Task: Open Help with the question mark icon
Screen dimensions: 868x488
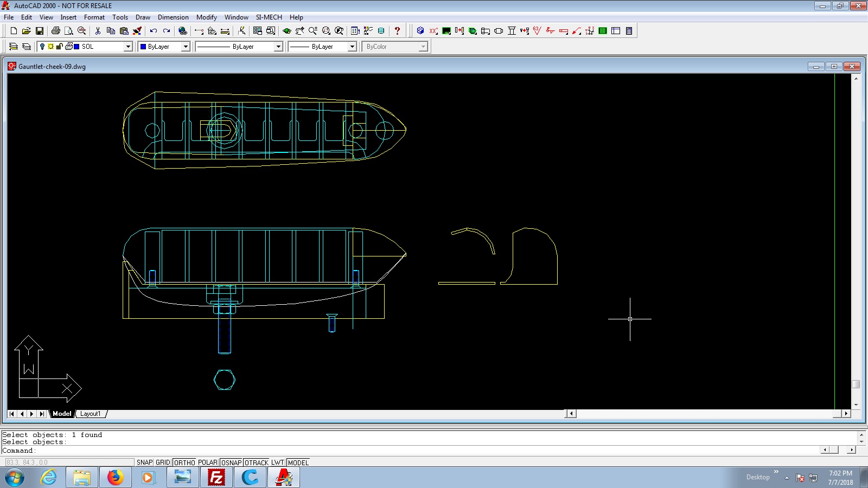Action: 397,31
